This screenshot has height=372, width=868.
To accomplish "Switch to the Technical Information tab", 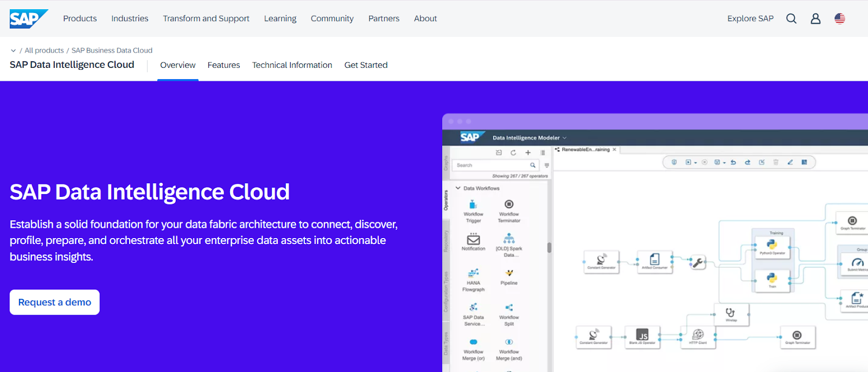I will [x=292, y=65].
